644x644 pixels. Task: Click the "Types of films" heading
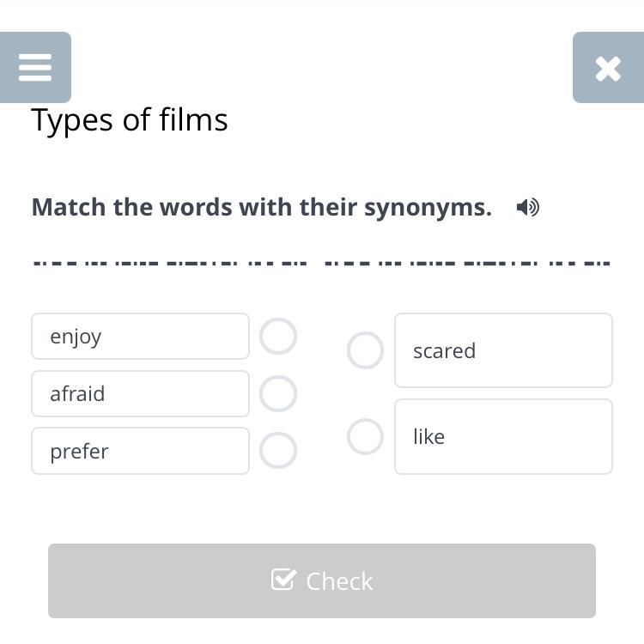(x=130, y=120)
